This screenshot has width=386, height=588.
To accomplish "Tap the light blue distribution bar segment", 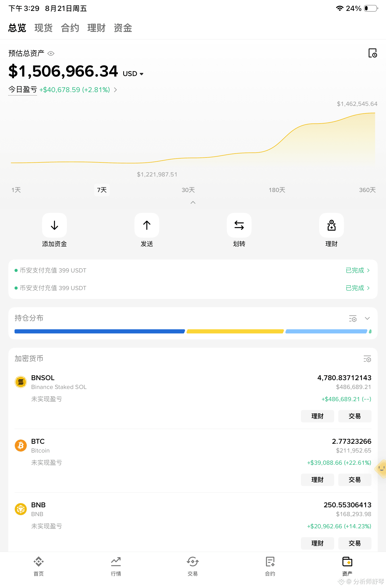I will (x=326, y=331).
